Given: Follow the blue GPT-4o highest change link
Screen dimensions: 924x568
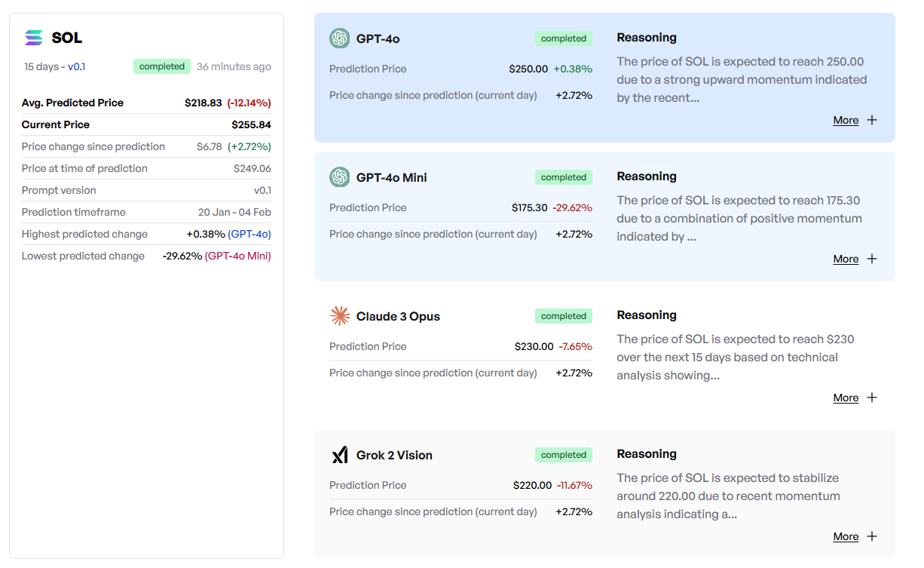Looking at the screenshot, I should click(249, 234).
